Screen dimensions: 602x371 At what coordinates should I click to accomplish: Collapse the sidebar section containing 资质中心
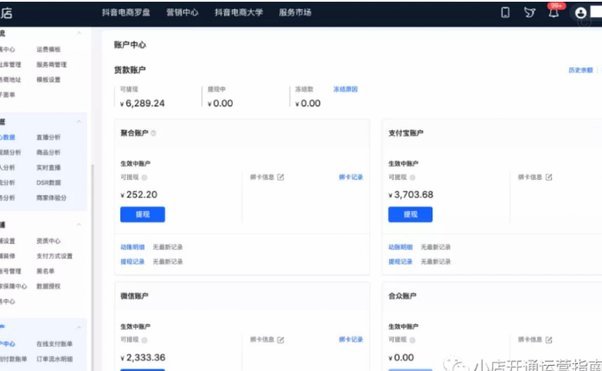pyautogui.click(x=79, y=224)
